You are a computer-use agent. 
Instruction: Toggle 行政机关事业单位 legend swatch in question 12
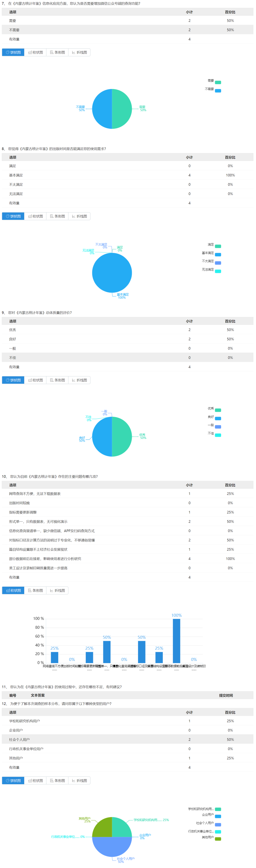pyautogui.click(x=218, y=832)
